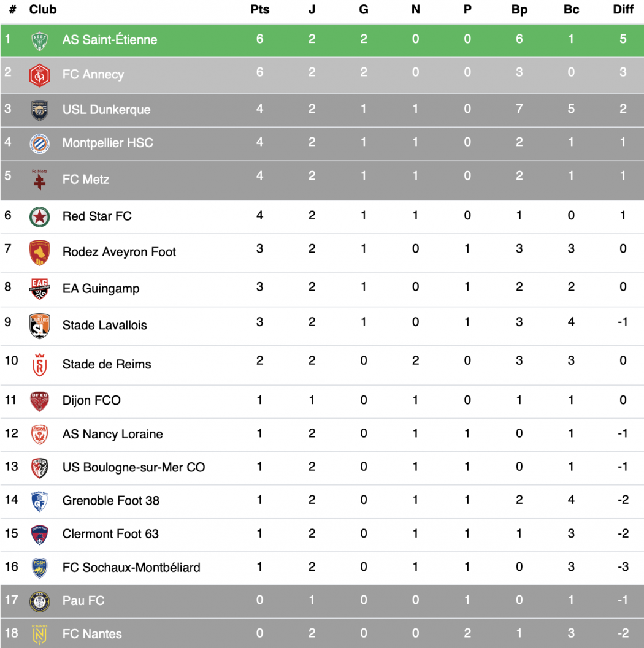This screenshot has width=644, height=648.
Task: Click the Montpellier HSC round logo
Action: pos(40,143)
